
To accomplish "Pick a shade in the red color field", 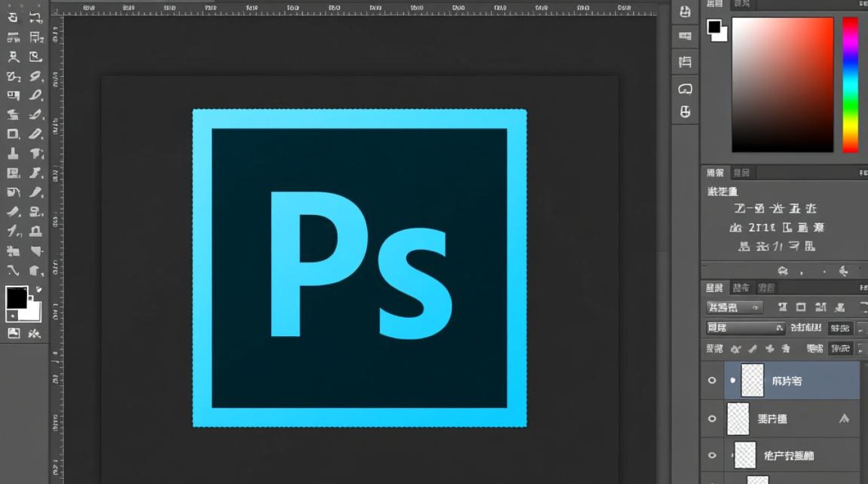I will (x=783, y=85).
